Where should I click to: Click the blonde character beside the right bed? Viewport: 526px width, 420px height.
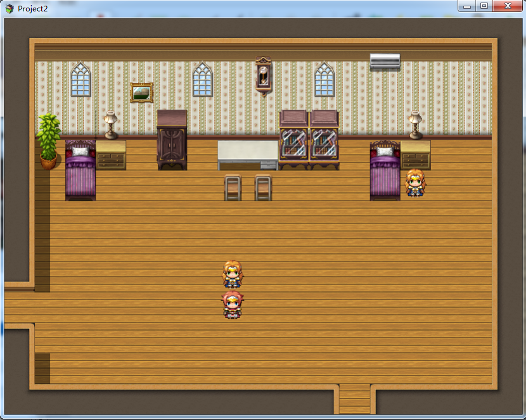415,182
